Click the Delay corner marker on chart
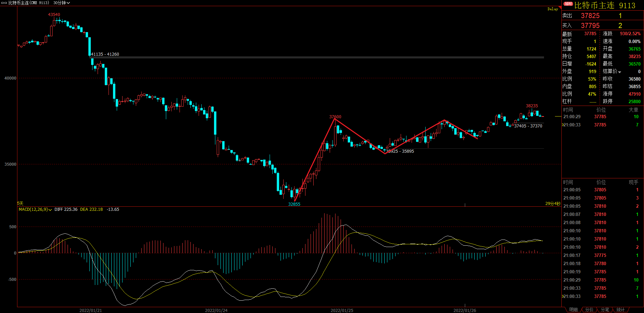This screenshot has width=644, height=313. 553,9
